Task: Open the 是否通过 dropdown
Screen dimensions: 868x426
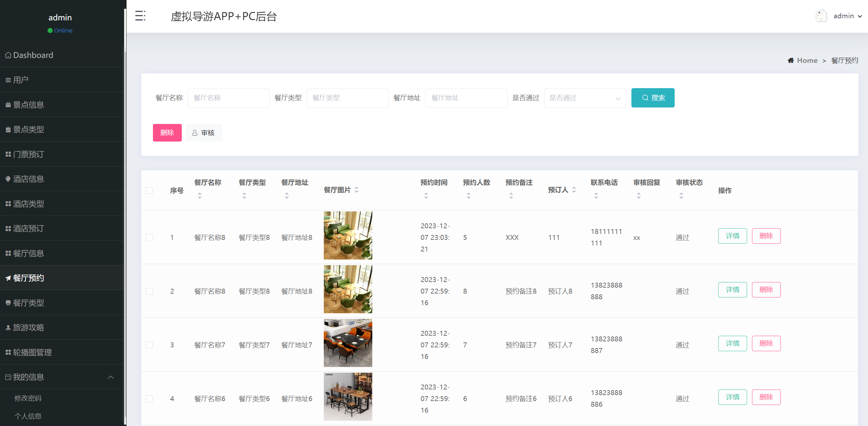Action: click(585, 98)
